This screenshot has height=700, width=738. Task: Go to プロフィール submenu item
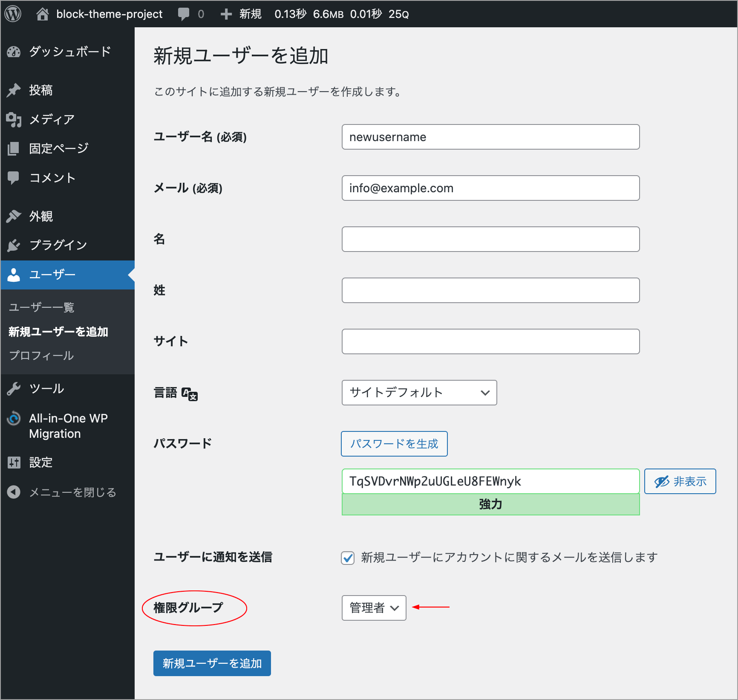pyautogui.click(x=41, y=356)
